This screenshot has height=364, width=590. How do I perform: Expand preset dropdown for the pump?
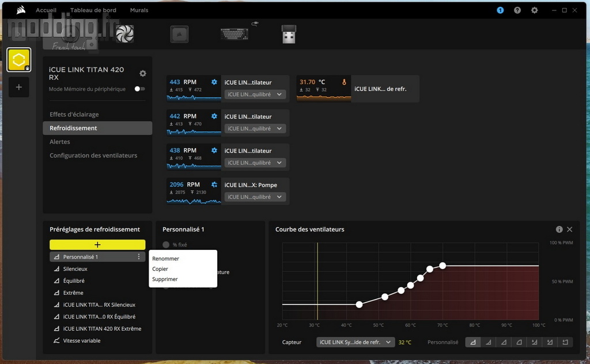pyautogui.click(x=255, y=197)
